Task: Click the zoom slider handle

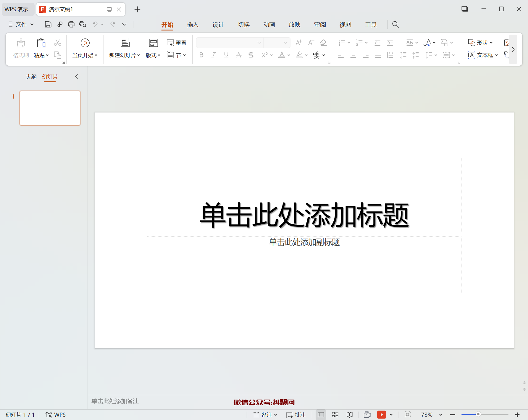Action: [x=478, y=414]
